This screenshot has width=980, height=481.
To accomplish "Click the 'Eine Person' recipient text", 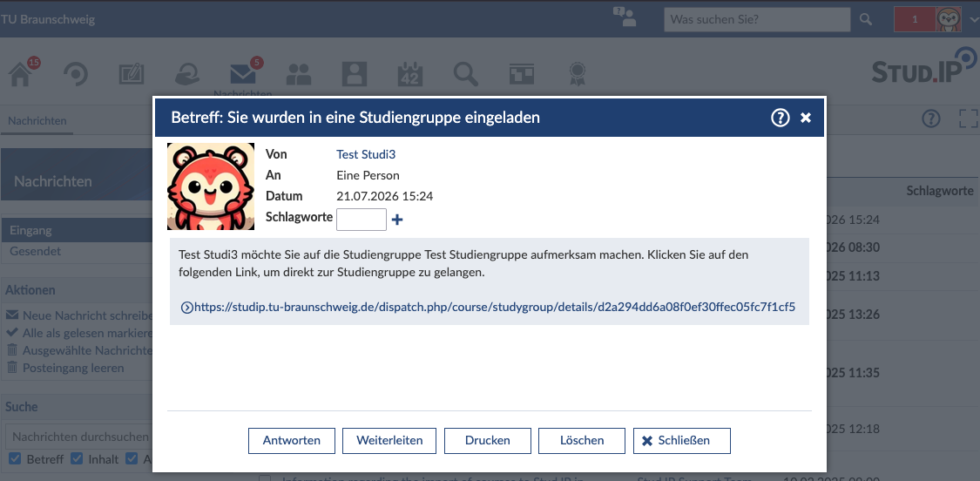I will pos(368,175).
